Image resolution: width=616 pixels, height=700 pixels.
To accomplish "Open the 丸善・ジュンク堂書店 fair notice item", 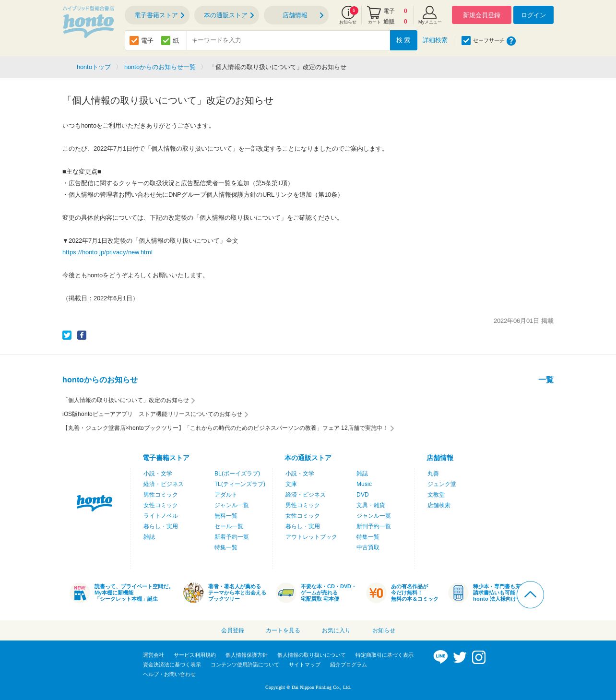I will pos(228,428).
